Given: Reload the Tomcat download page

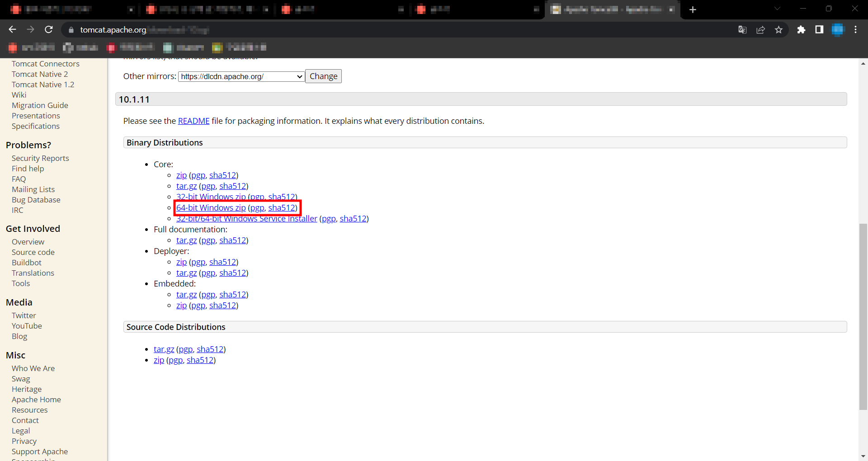Looking at the screenshot, I should (49, 29).
